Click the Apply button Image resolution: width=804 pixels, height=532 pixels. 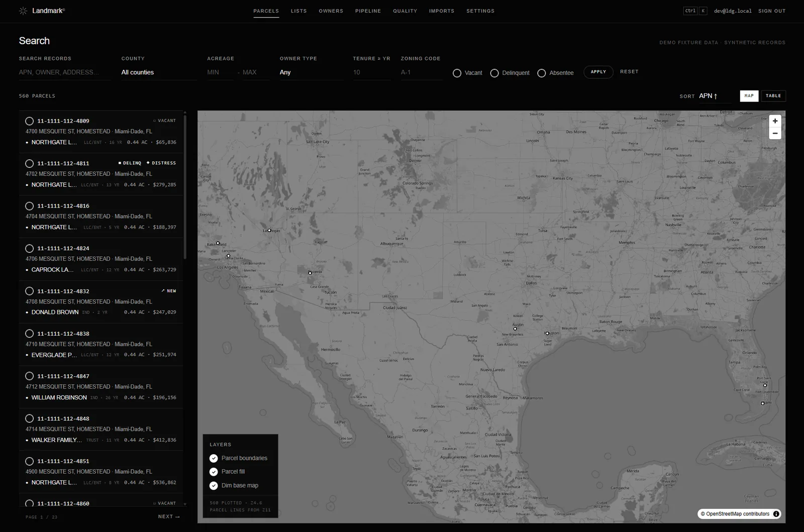click(598, 72)
